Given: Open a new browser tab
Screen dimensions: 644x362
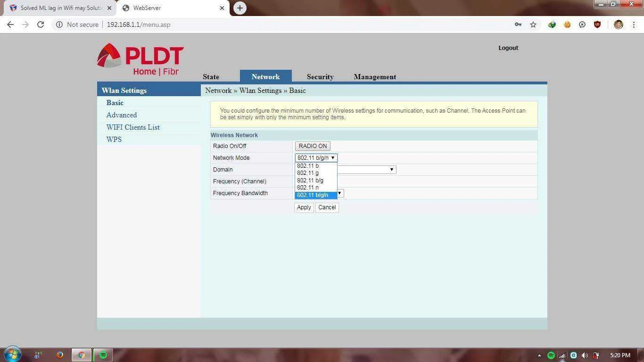Looking at the screenshot, I should coord(240,8).
